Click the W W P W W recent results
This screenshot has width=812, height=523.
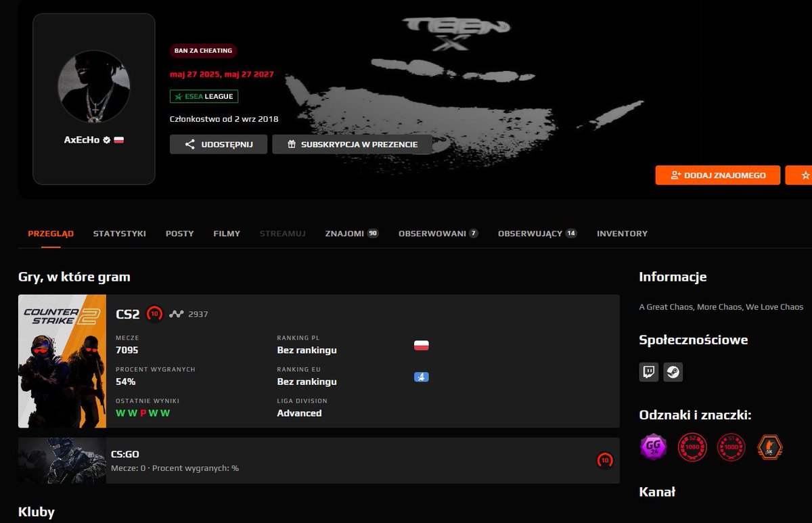pos(143,413)
